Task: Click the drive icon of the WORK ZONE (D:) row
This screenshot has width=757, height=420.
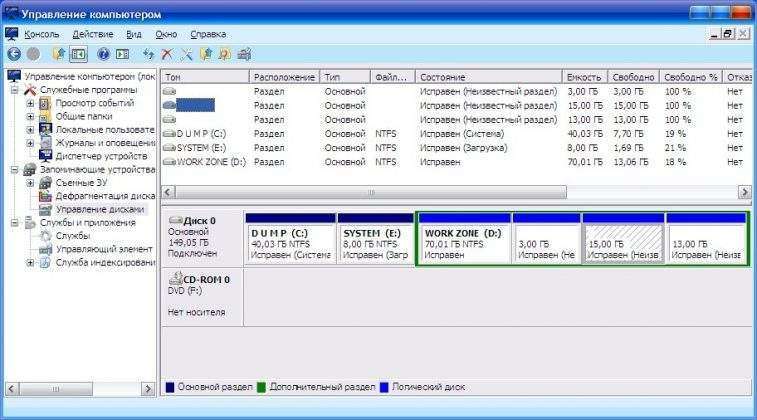Action: coord(169,162)
